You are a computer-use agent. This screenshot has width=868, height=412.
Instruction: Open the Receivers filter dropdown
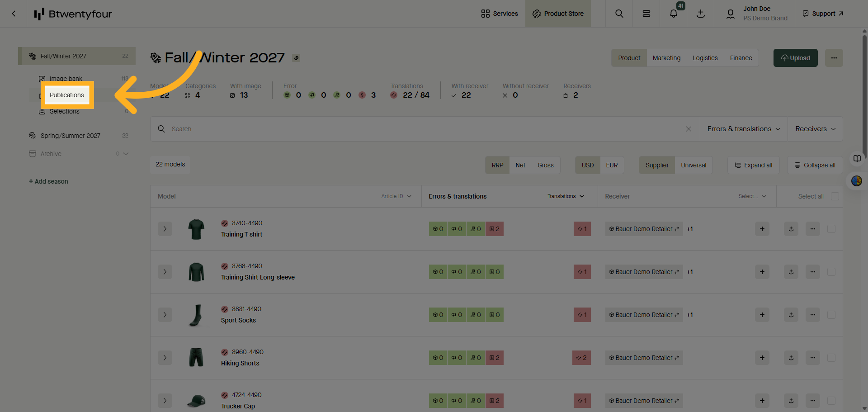pyautogui.click(x=815, y=129)
